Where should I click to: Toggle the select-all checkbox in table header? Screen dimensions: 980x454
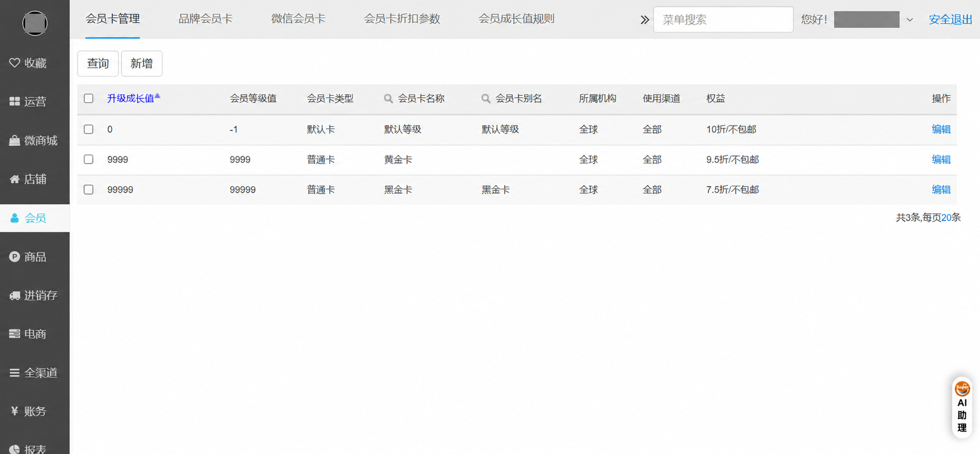coord(89,98)
